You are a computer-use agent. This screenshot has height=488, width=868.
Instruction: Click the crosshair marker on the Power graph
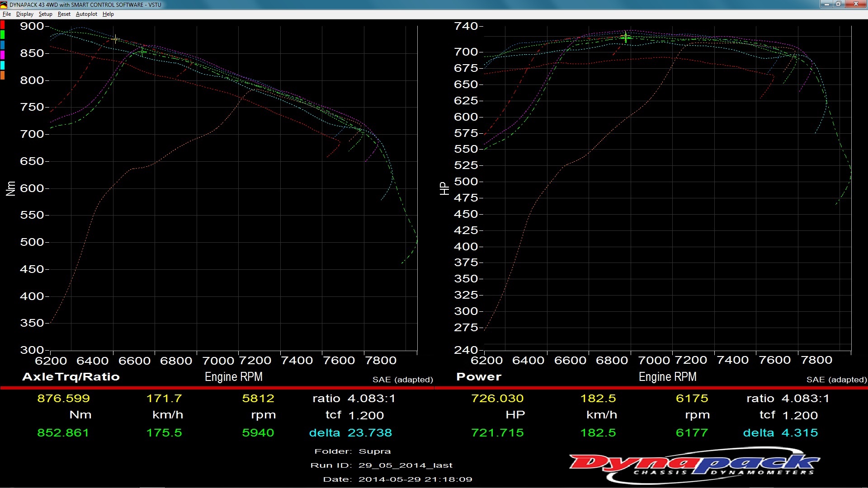(626, 38)
